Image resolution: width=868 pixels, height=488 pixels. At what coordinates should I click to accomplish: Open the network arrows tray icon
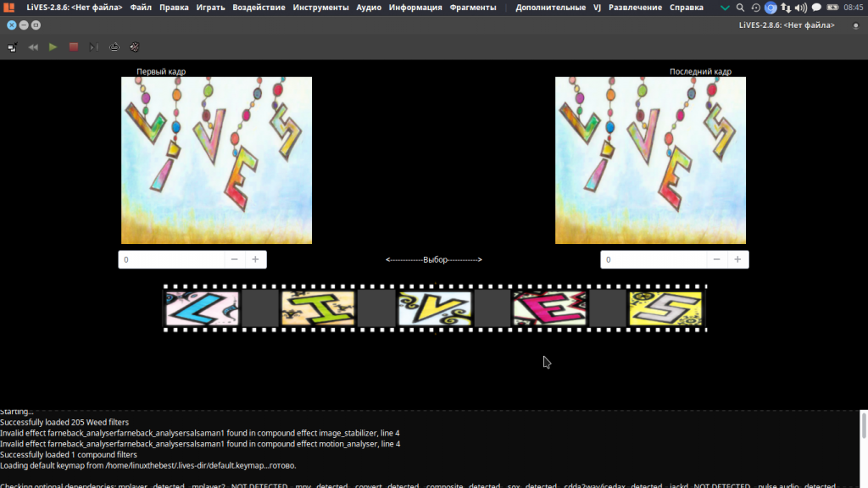[x=786, y=8]
